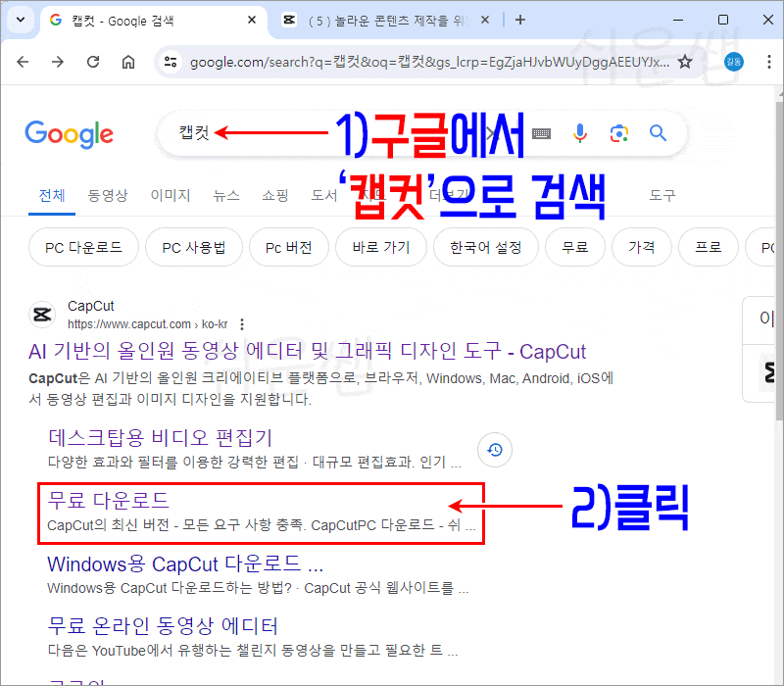
Task: Open the on-screen keyboard input icon
Action: click(541, 133)
